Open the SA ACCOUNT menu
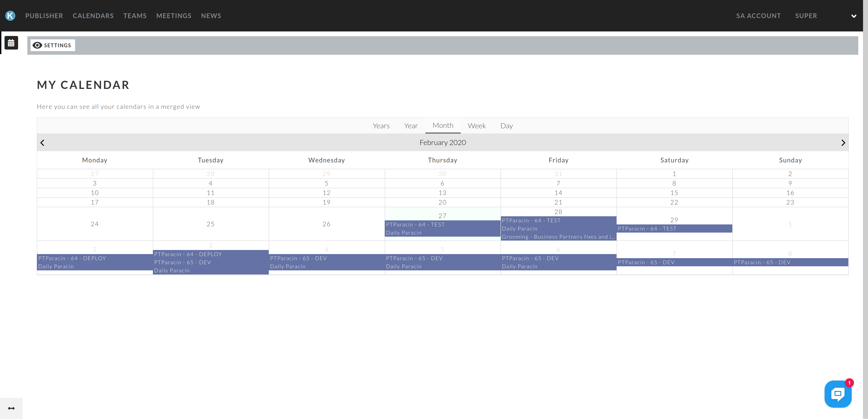The image size is (868, 419). (758, 16)
